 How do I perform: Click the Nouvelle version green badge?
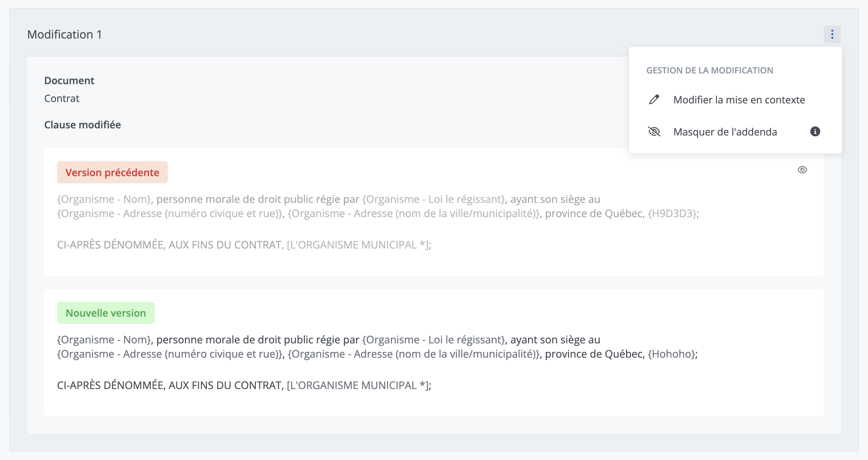tap(106, 313)
